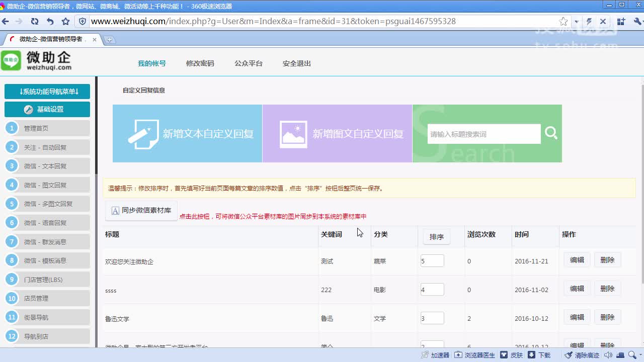Image resolution: width=644 pixels, height=362 pixels.
Task: Click the 清除痕迹 broom icon
Action: 569,355
